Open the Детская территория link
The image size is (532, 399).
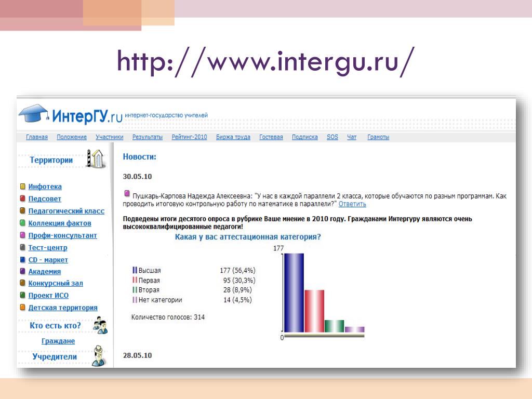[63, 308]
